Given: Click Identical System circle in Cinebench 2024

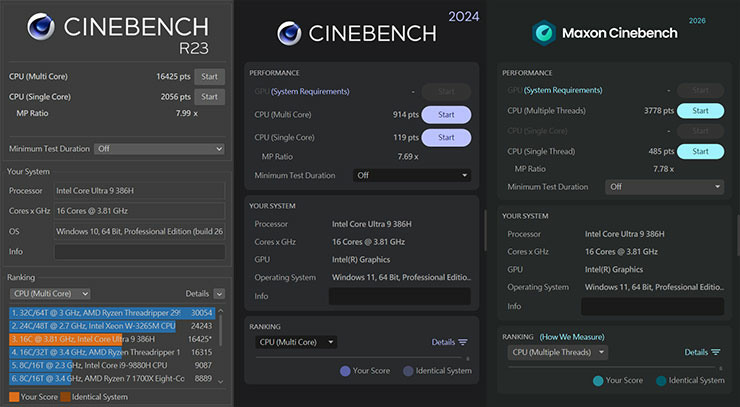Looking at the screenshot, I should coord(408,371).
